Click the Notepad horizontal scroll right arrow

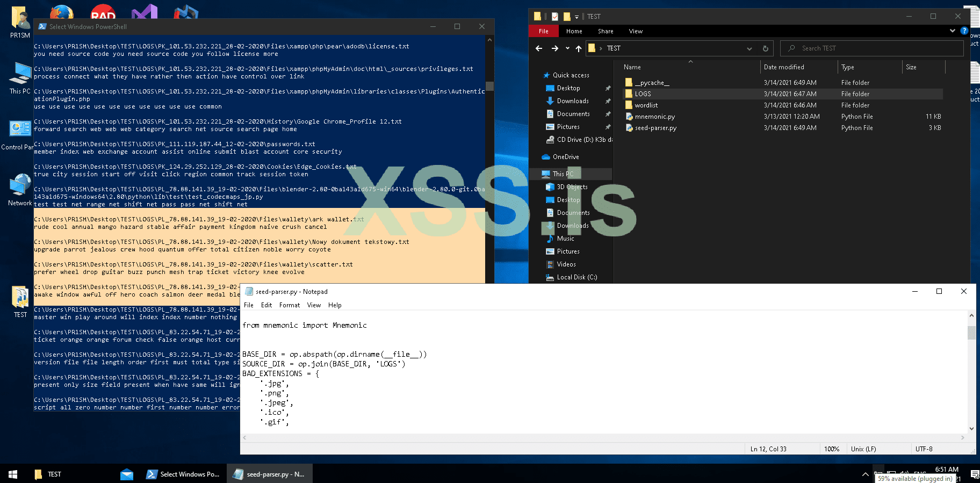pos(962,438)
